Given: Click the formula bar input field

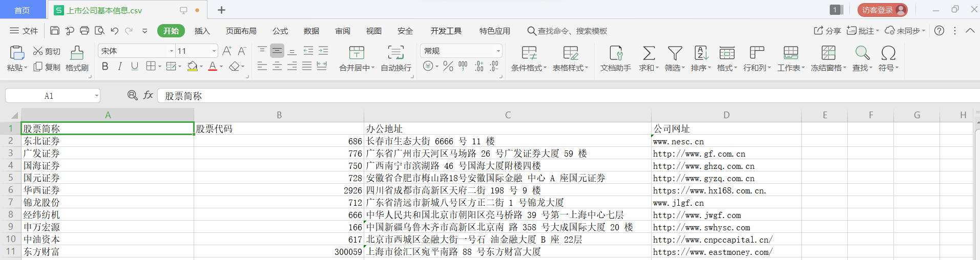Looking at the screenshot, I should pos(569,96).
